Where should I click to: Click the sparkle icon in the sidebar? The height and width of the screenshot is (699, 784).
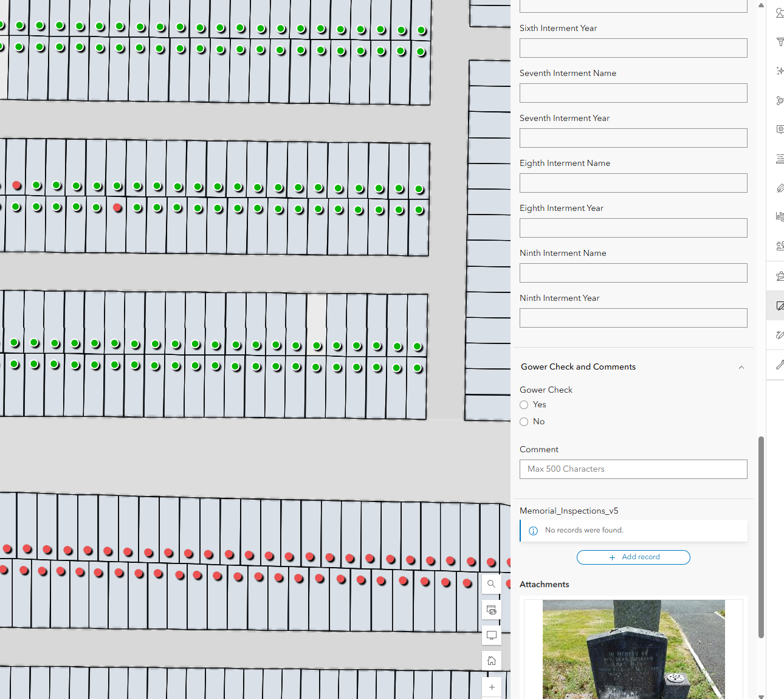pos(780,71)
